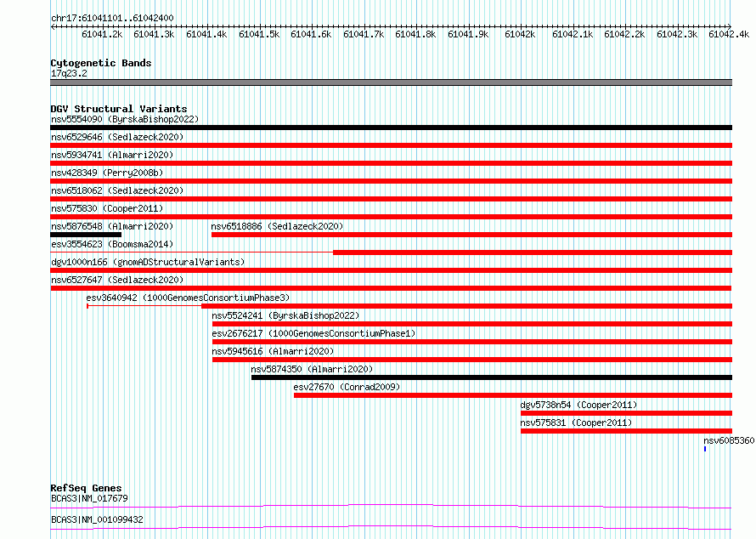
Task: Click the red nsv575831 variant bar
Action: pyautogui.click(x=626, y=431)
